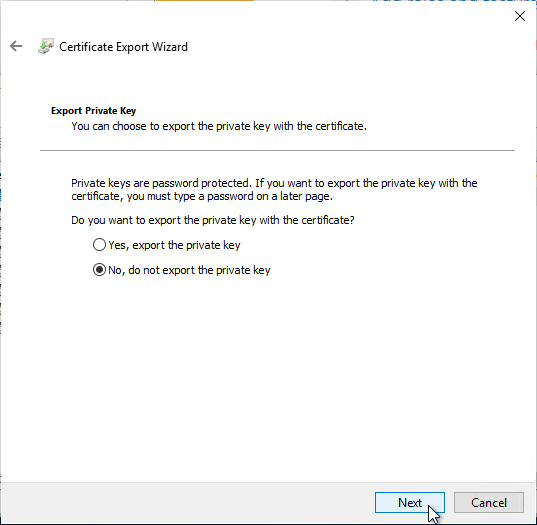This screenshot has height=525, width=537.
Task: Click the 'Export Private Key' heading
Action: pyautogui.click(x=93, y=111)
